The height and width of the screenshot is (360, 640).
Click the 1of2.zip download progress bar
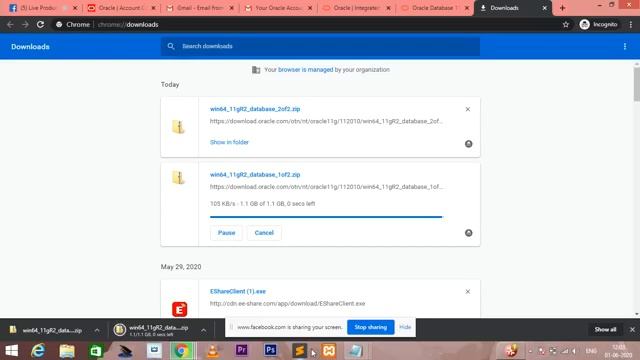[x=326, y=217]
